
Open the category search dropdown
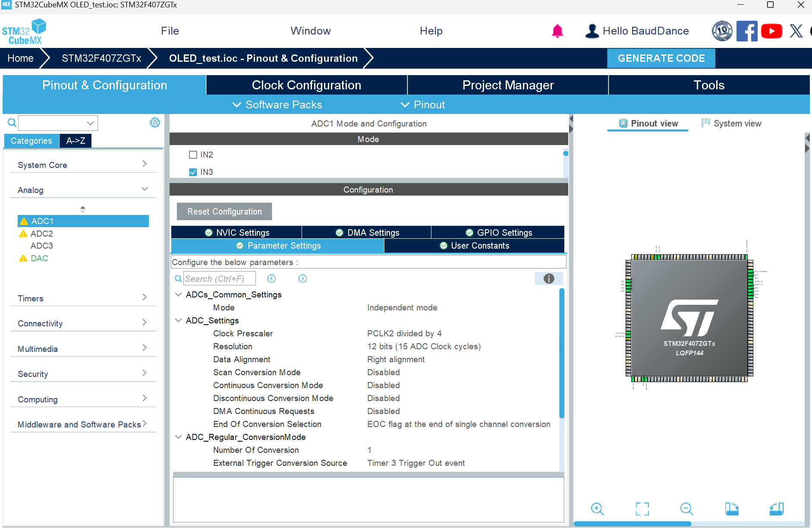[90, 123]
